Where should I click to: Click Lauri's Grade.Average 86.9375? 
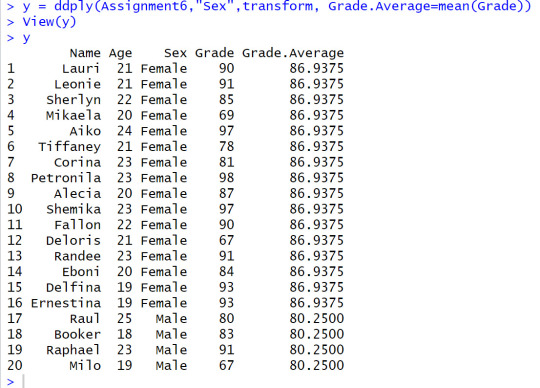tap(316, 69)
